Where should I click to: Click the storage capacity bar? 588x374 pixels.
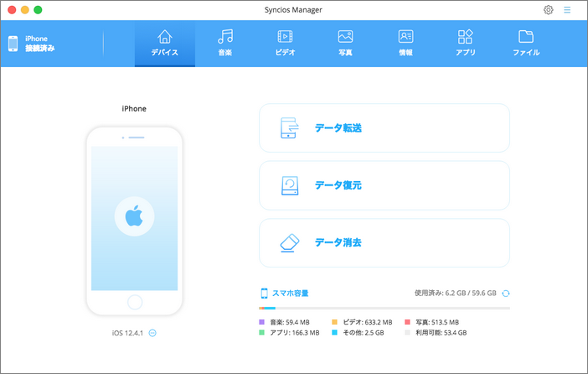pos(384,309)
